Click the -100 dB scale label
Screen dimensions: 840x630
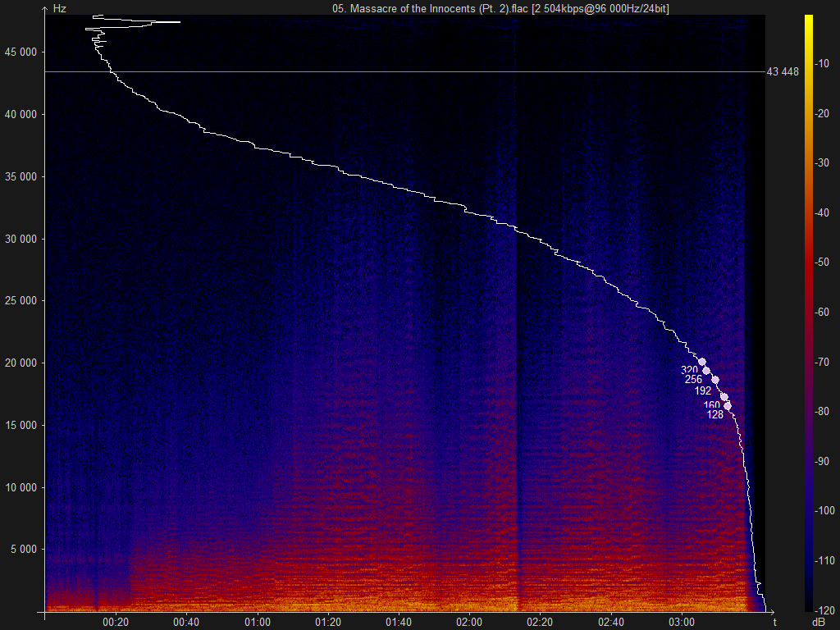click(824, 510)
